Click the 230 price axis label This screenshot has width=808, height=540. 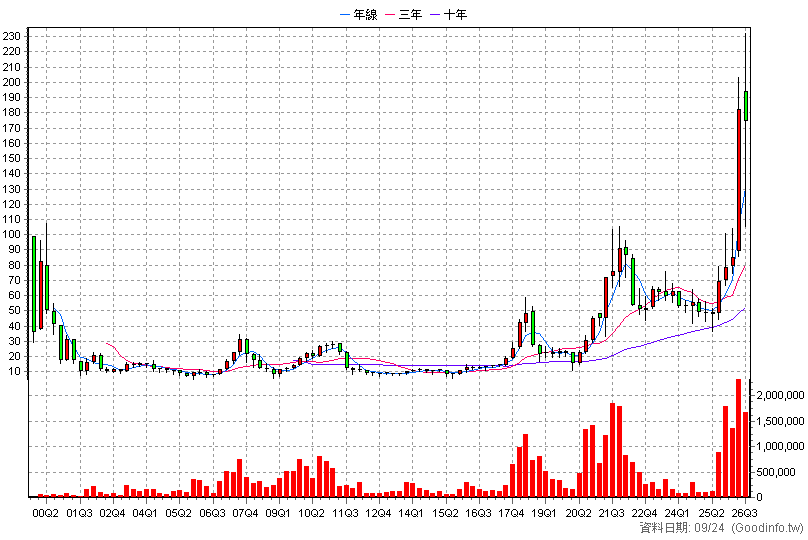tap(11, 37)
